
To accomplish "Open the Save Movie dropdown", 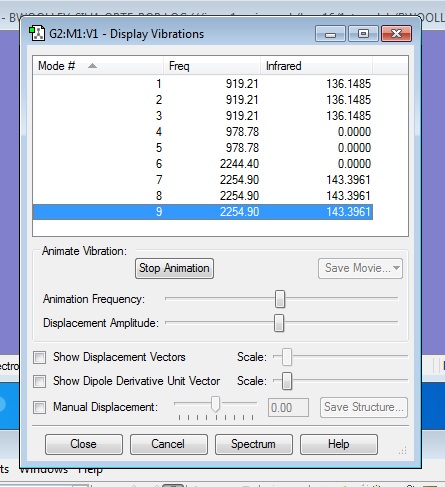I will (360, 268).
